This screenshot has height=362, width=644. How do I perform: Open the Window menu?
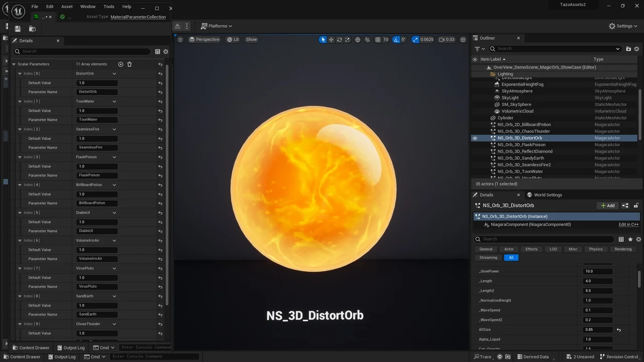tap(88, 7)
